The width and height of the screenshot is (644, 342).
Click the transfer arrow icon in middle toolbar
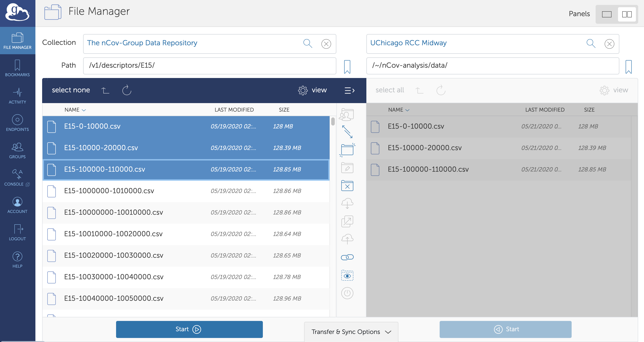(347, 132)
